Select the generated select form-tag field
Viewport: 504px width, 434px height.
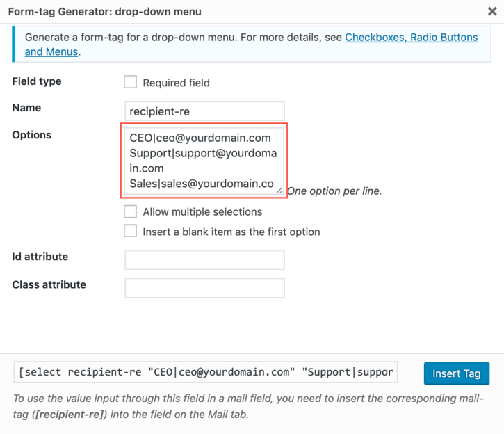pyautogui.click(x=206, y=372)
